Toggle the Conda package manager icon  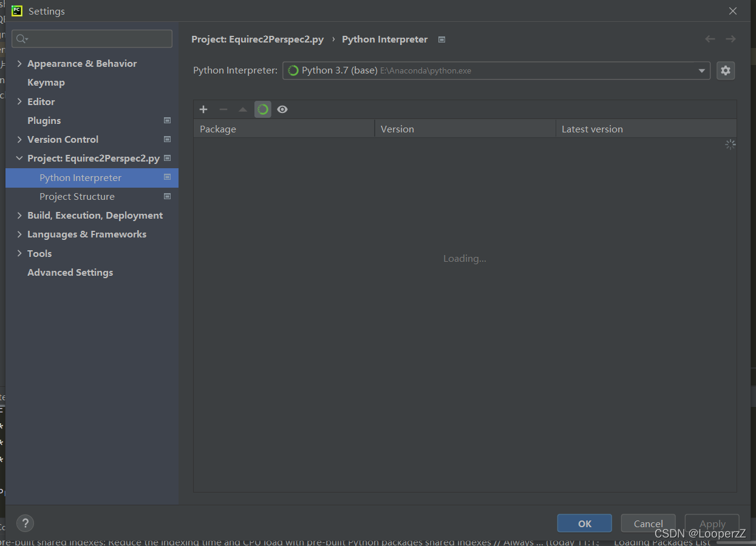(263, 109)
